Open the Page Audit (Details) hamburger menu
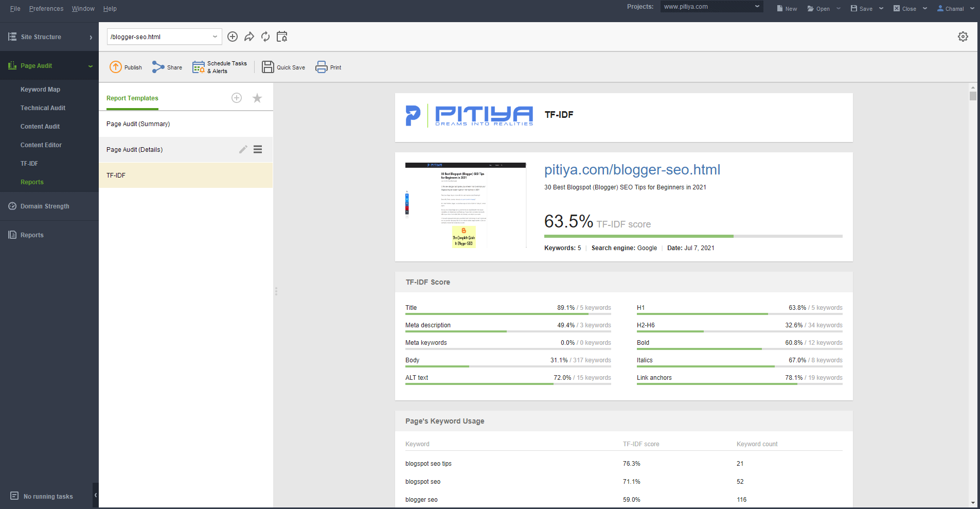The image size is (980, 509). pyautogui.click(x=258, y=149)
